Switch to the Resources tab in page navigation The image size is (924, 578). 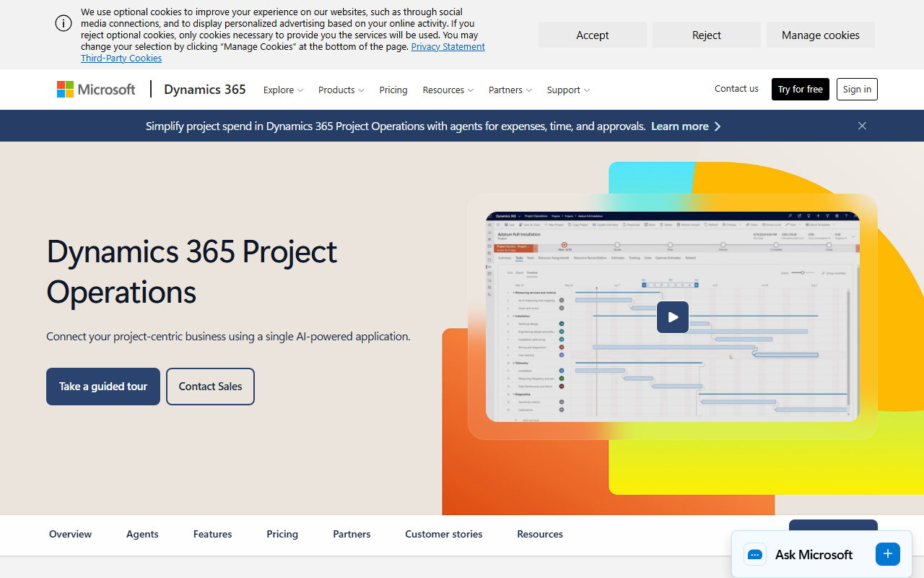(x=540, y=535)
